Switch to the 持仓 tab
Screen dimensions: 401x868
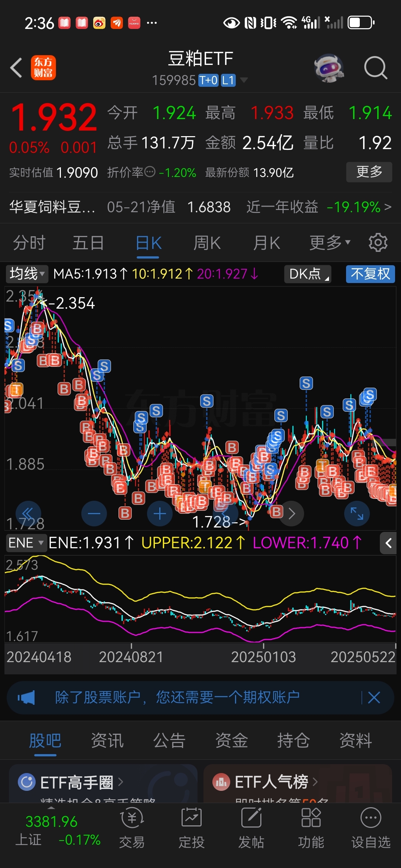point(293,741)
